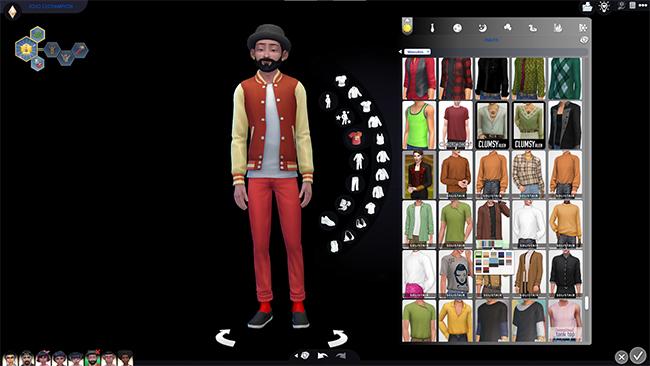Screen dimensions: 650x366
Task: Select the red highlighted Tops category
Action: coord(355,138)
